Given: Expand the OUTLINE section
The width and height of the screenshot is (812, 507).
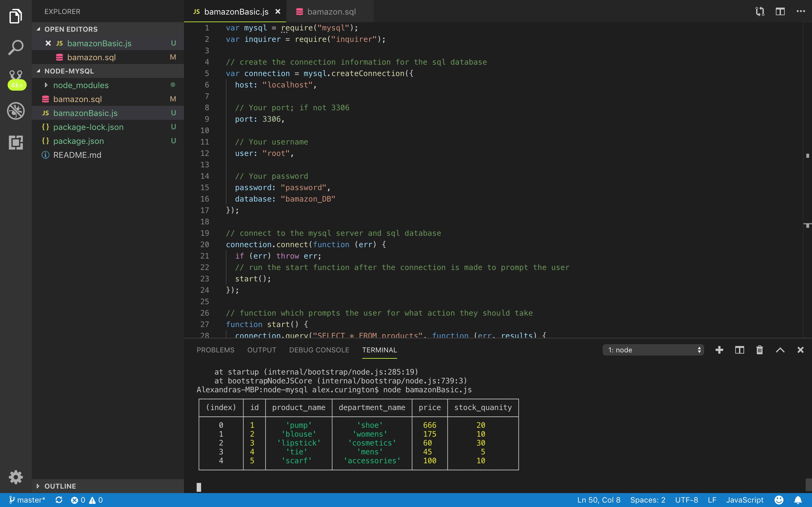Looking at the screenshot, I should [x=60, y=486].
